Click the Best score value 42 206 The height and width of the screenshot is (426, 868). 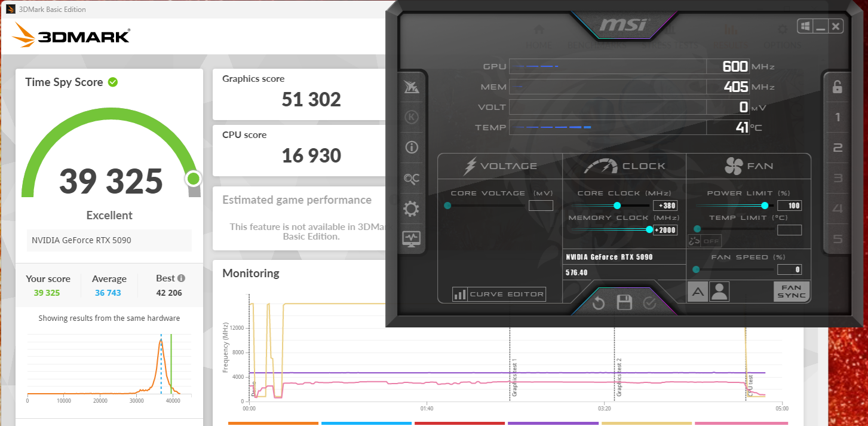click(x=169, y=293)
